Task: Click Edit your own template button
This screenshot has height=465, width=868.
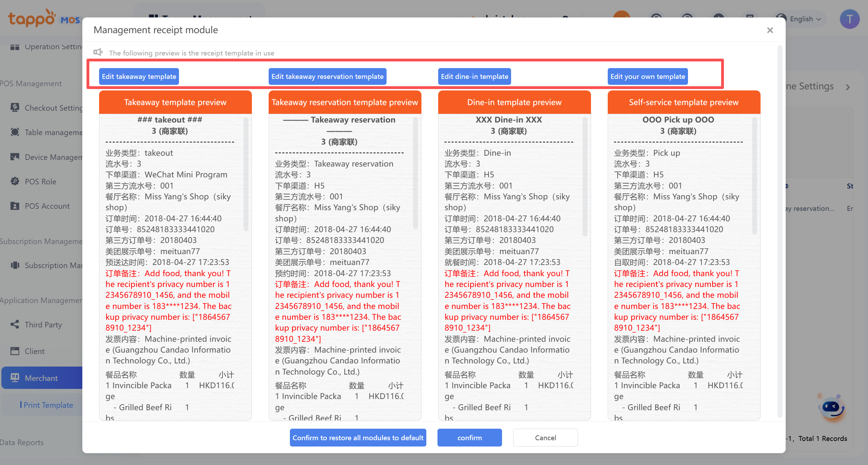Action: (648, 76)
